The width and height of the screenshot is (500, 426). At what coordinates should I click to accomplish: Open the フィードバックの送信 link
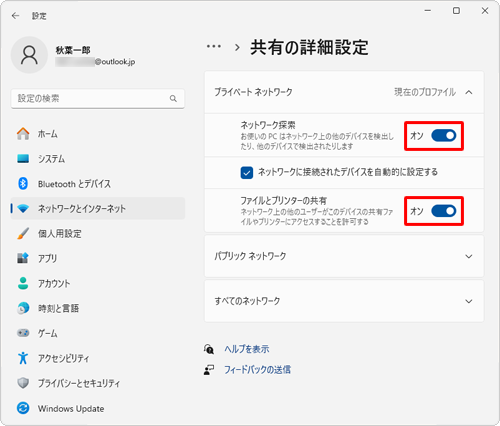257,370
